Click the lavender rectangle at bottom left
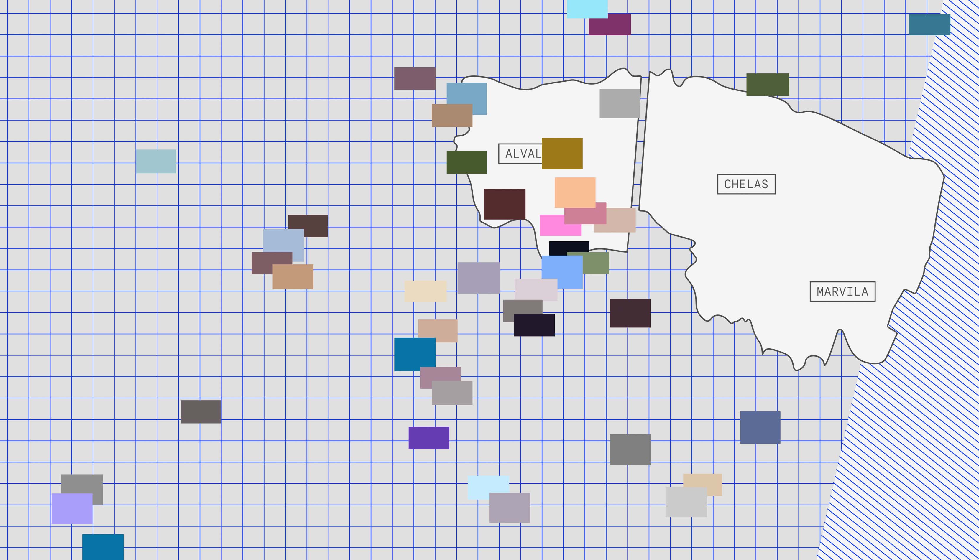The height and width of the screenshot is (560, 979). (72, 508)
